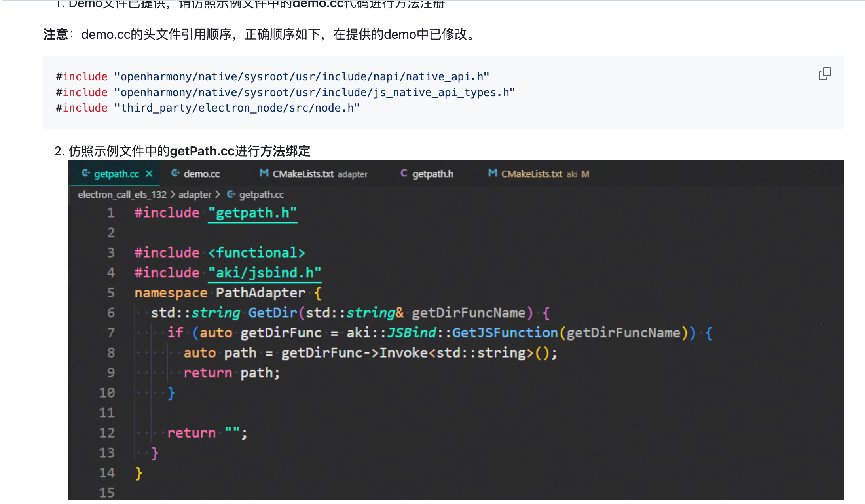Click the adapter breadcrumb item
Image resolution: width=865 pixels, height=504 pixels.
tap(194, 195)
